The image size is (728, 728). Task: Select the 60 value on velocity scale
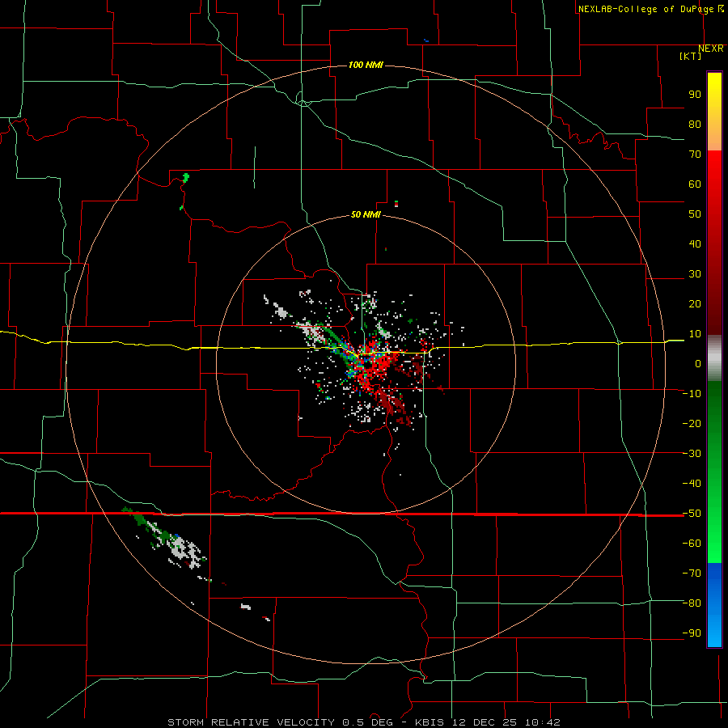pyautogui.click(x=695, y=184)
